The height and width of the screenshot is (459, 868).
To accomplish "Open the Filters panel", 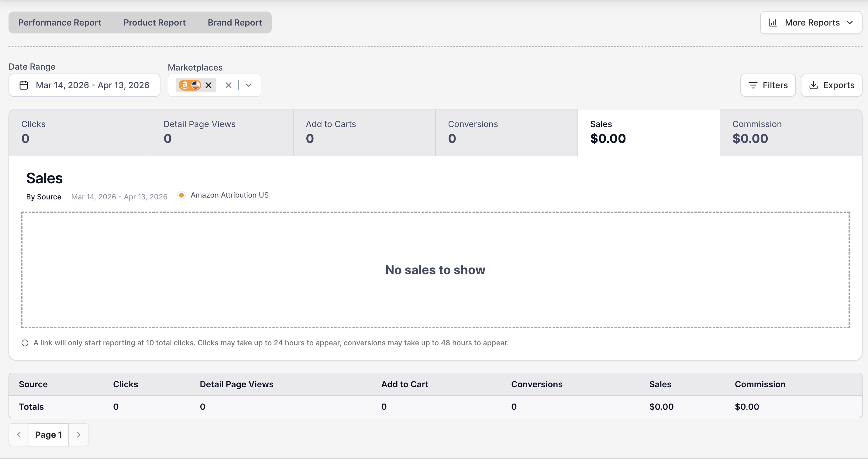I will tap(768, 85).
